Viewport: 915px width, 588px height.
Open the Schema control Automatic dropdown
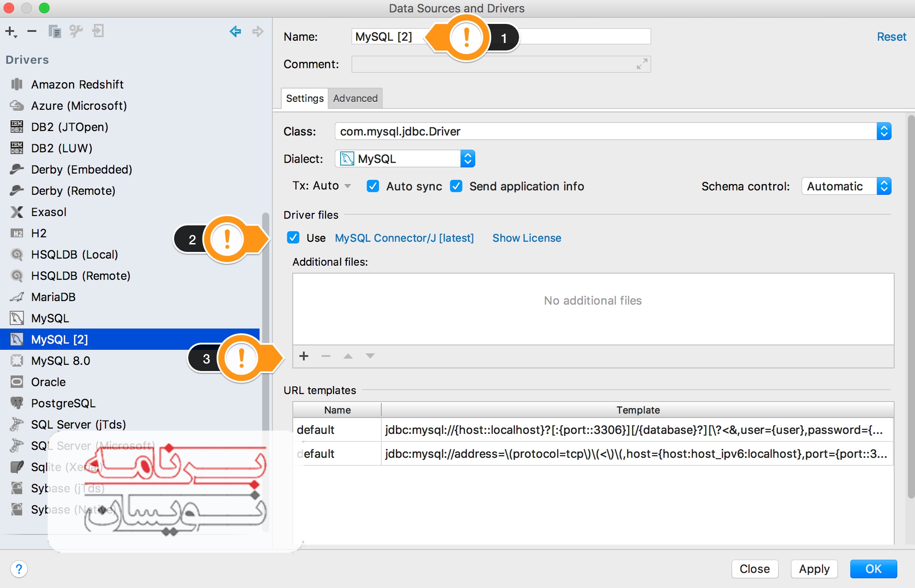[x=884, y=186]
